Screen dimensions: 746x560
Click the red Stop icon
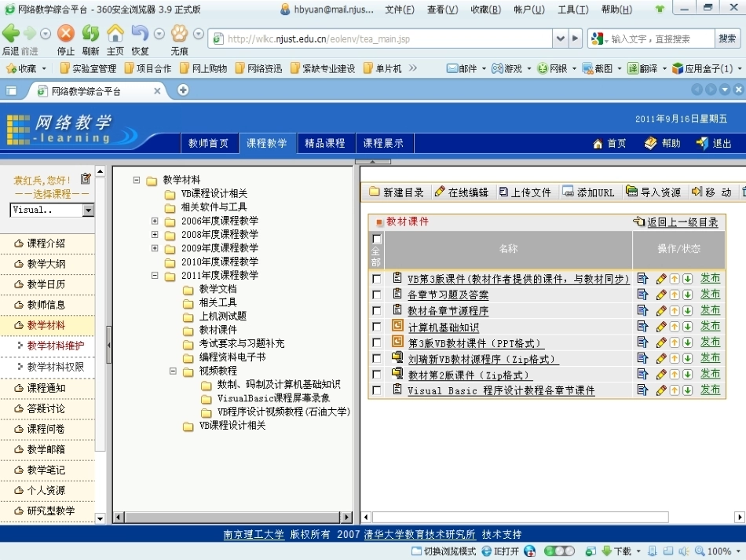coord(66,33)
